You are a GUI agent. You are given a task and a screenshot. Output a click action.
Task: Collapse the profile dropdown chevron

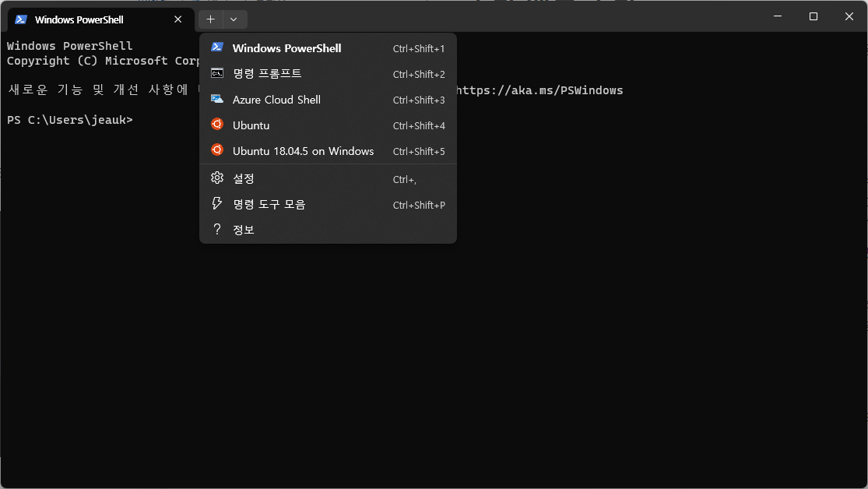[234, 19]
